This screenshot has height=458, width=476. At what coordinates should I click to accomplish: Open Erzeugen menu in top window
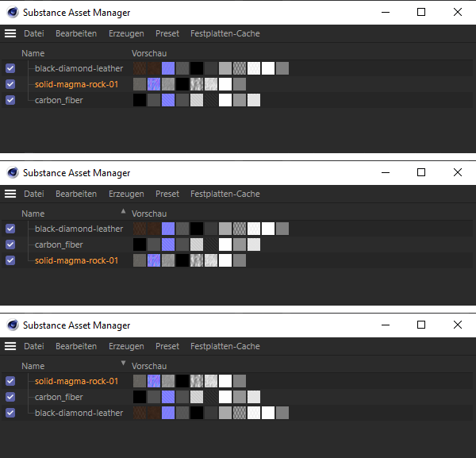tap(126, 33)
